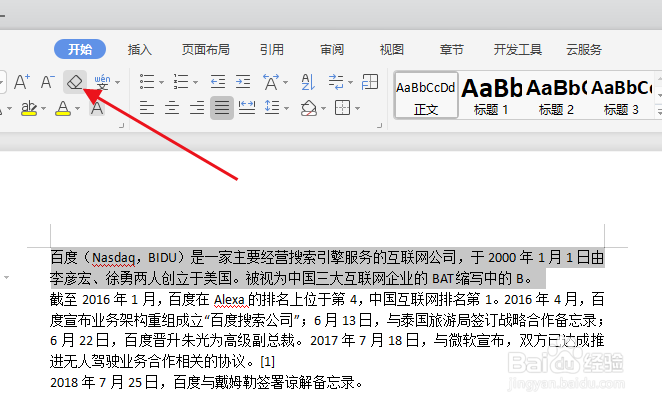Switch to the 开始 tab
662x406 pixels.
pos(80,49)
